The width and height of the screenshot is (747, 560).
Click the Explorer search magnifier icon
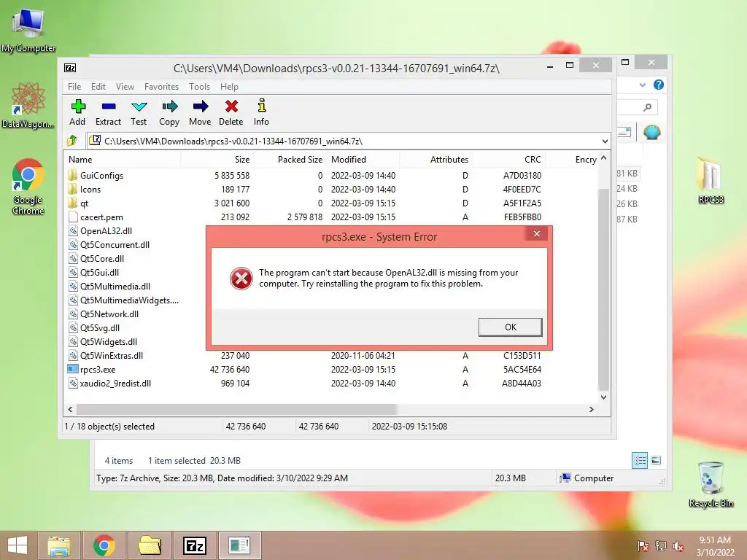[x=648, y=107]
